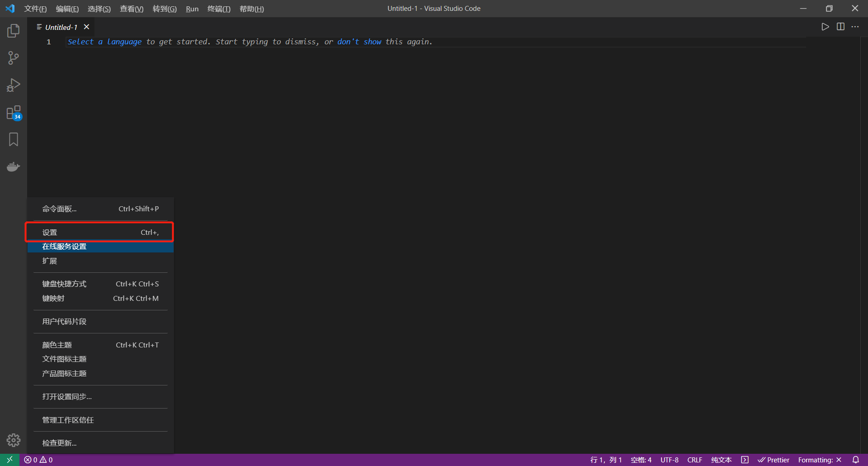The height and width of the screenshot is (466, 868).
Task: Change language mode 纯文本
Action: (722, 460)
